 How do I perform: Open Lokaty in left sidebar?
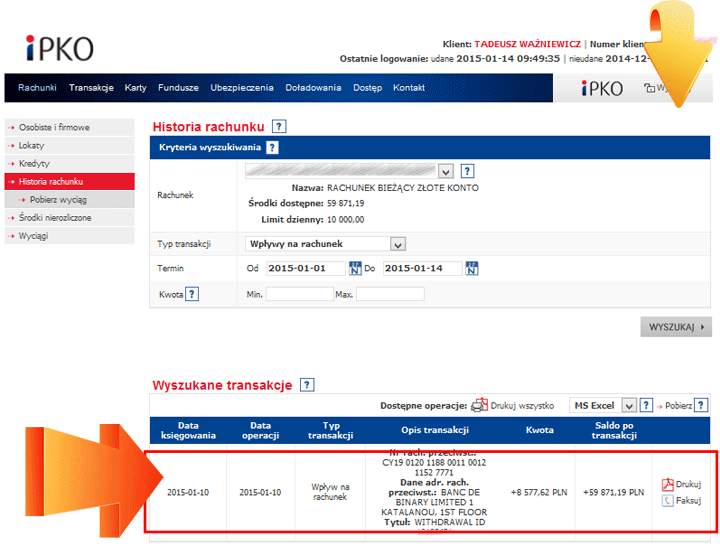coord(32,145)
